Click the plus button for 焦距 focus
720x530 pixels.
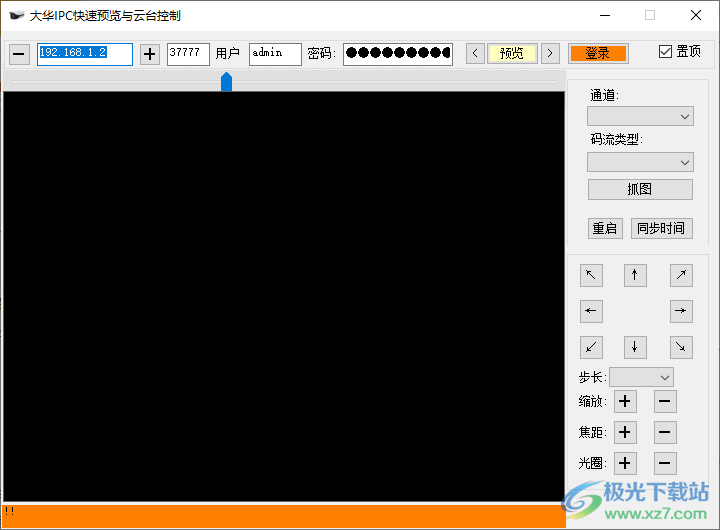tap(625, 432)
